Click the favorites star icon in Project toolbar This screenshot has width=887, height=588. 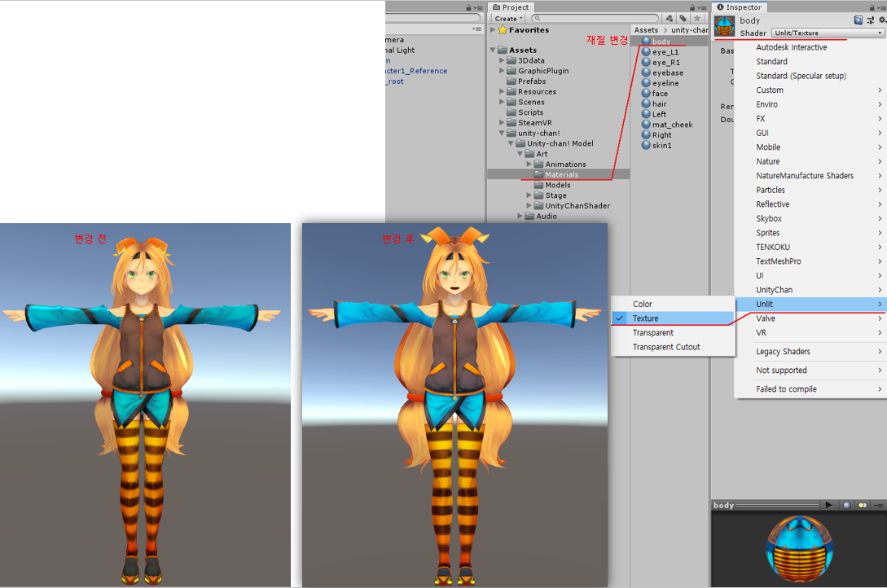coord(697,19)
